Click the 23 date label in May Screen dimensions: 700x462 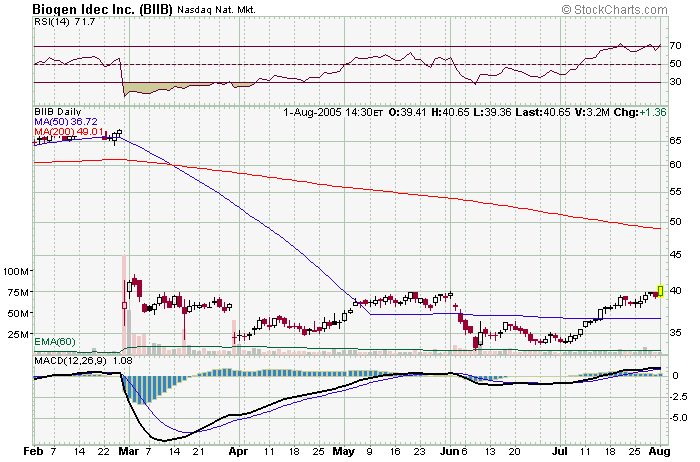click(419, 452)
